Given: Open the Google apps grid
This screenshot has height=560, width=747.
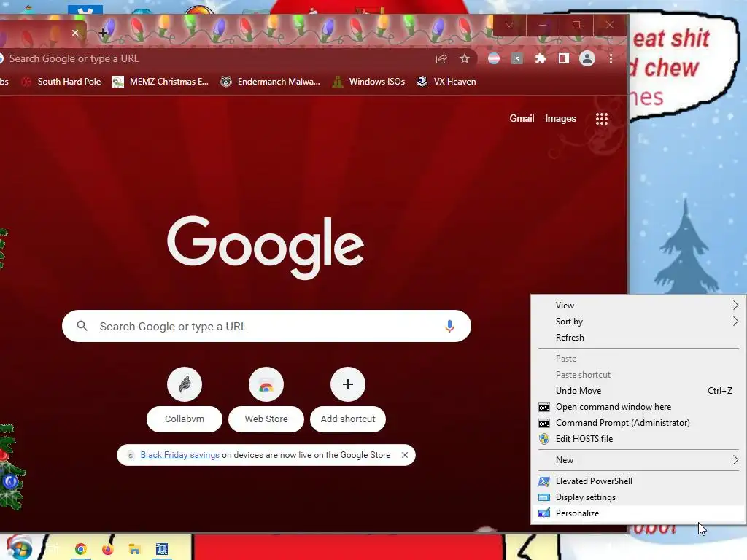Looking at the screenshot, I should click(x=602, y=119).
